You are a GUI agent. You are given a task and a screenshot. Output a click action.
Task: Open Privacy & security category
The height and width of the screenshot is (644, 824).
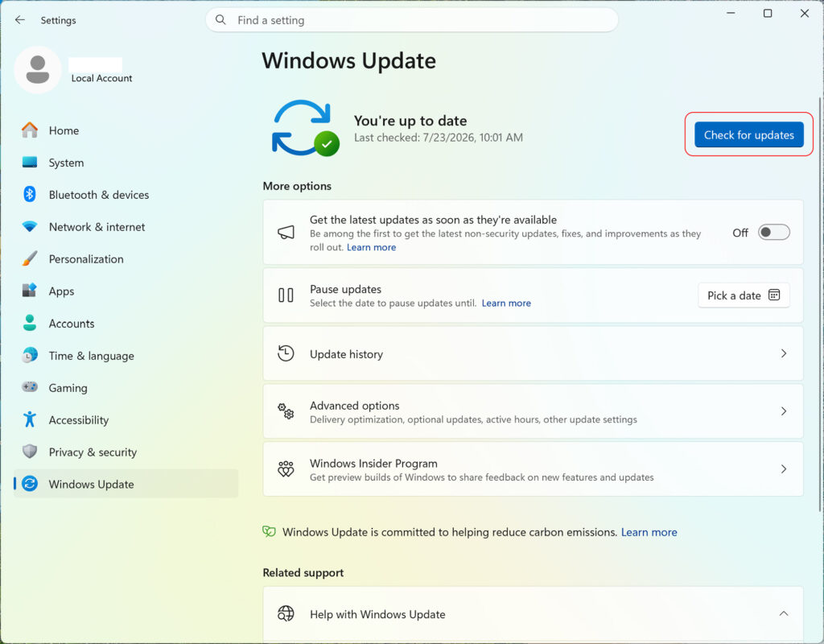pos(126,452)
